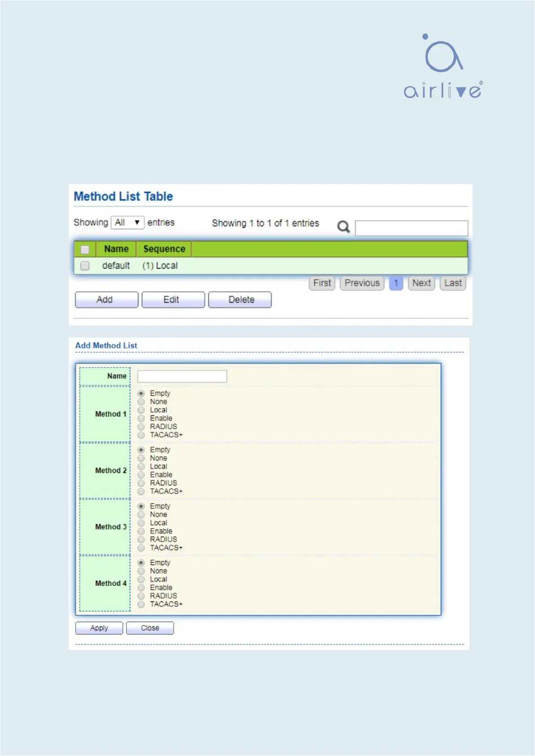This screenshot has height=756, width=535.
Task: Choose Local under Method 2
Action: [x=141, y=466]
